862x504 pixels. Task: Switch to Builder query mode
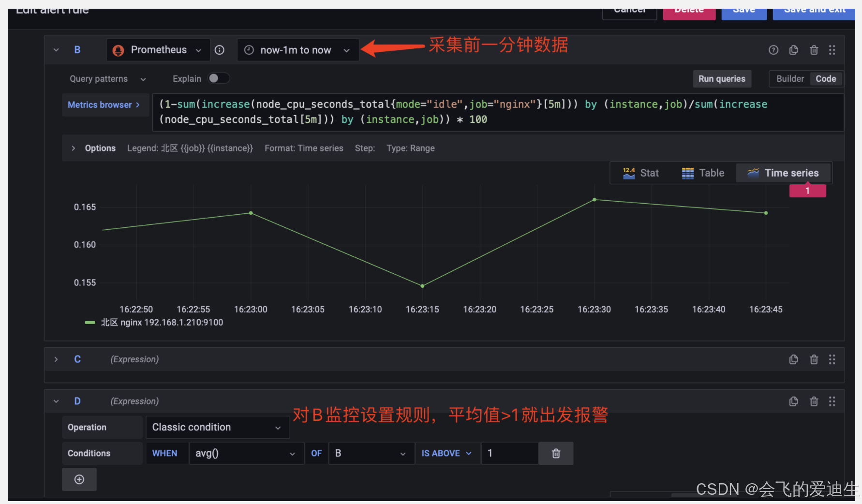[790, 78]
